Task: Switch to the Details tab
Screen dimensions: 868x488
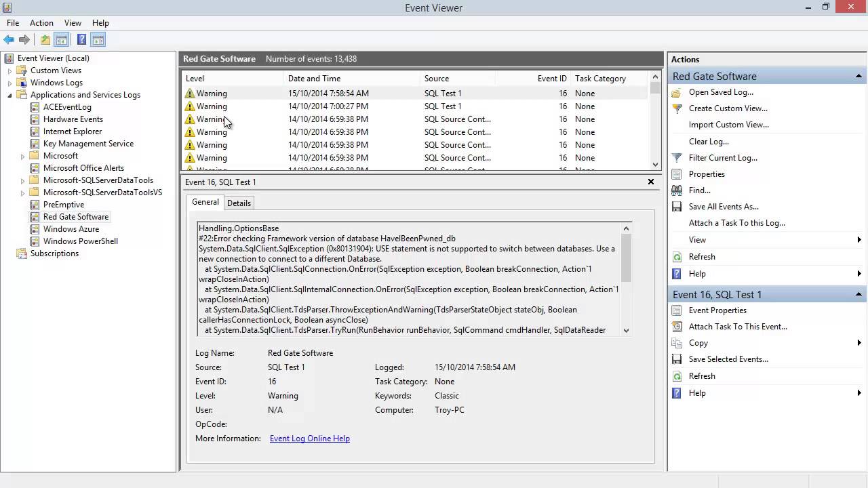Action: coord(239,203)
